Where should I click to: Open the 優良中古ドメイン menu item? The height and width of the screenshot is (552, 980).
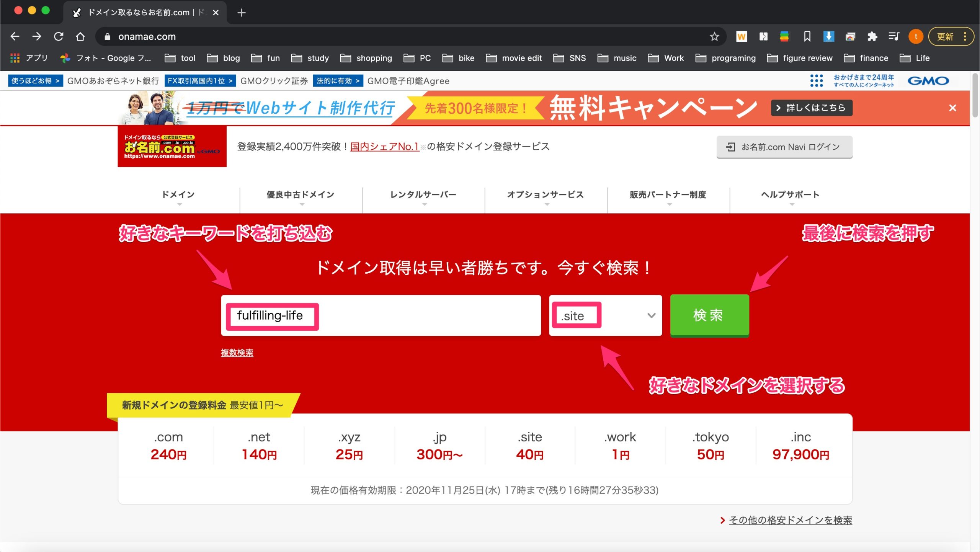click(x=301, y=195)
